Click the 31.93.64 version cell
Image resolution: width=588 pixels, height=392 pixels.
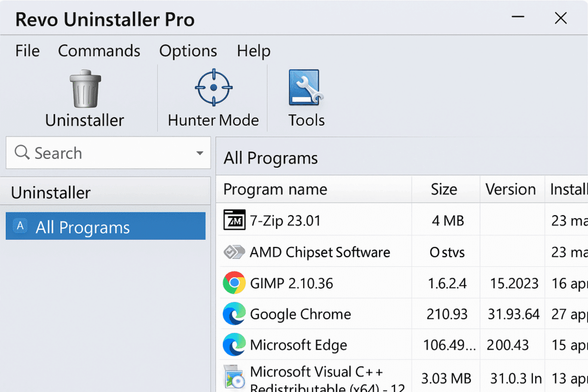coord(513,314)
